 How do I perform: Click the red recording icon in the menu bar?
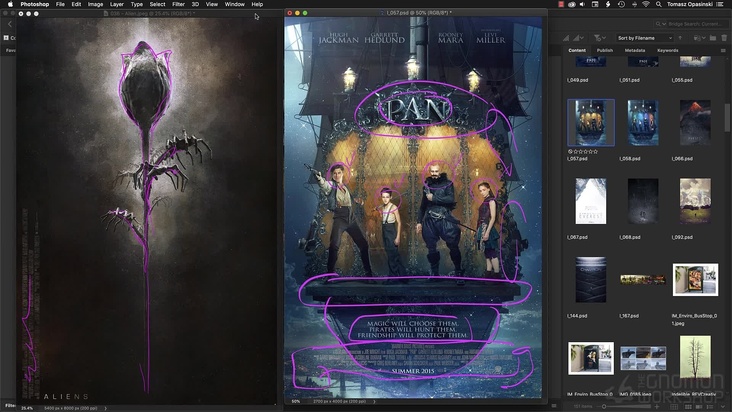tap(561, 4)
